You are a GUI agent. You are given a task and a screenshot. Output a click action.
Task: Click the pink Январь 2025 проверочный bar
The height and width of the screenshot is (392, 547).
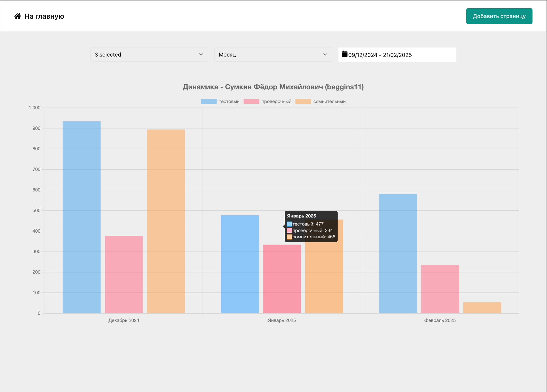pyautogui.click(x=282, y=279)
